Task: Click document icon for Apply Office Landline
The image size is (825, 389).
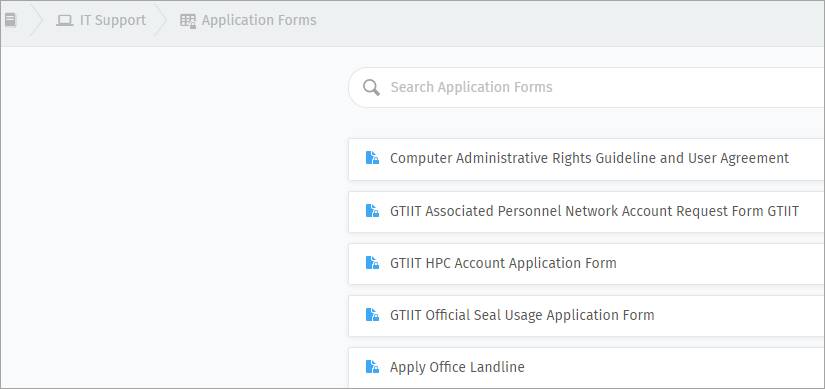Action: 372,366
